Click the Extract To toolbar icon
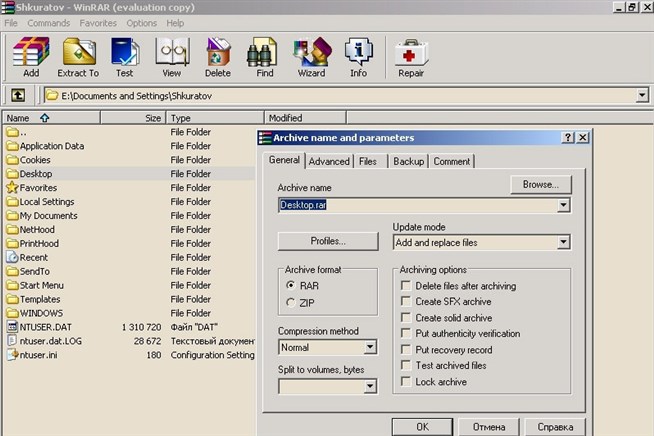 (x=78, y=57)
